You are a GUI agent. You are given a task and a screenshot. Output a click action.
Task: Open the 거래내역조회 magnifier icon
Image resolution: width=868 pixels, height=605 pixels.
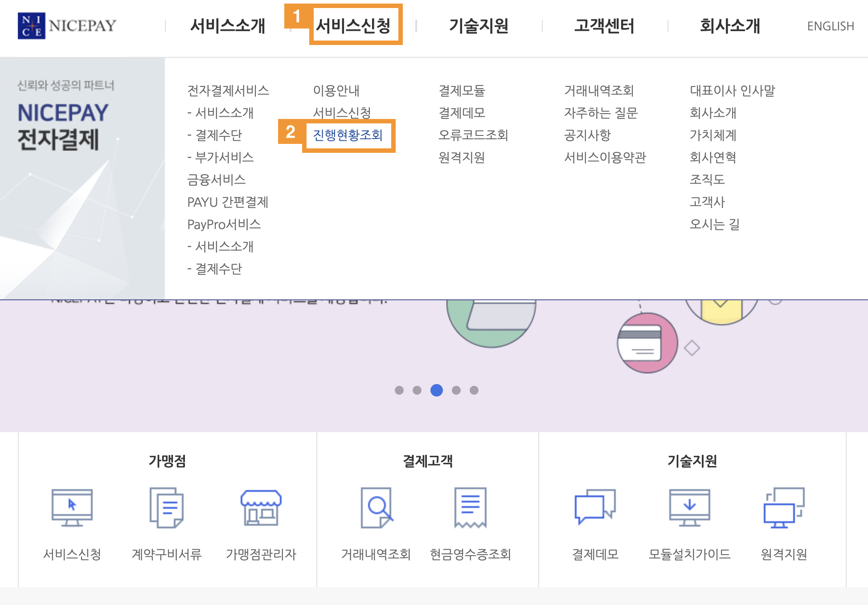pos(377,507)
